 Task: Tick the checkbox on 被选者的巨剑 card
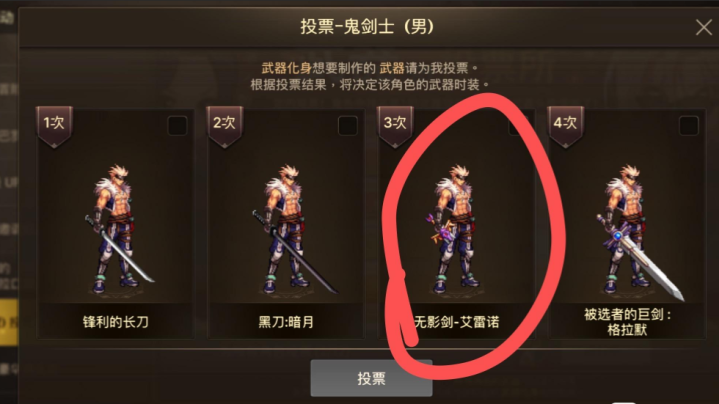[689, 126]
